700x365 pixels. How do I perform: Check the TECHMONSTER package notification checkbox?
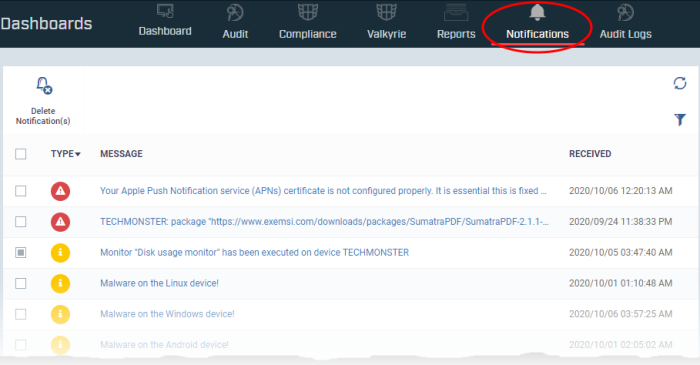pyautogui.click(x=21, y=222)
